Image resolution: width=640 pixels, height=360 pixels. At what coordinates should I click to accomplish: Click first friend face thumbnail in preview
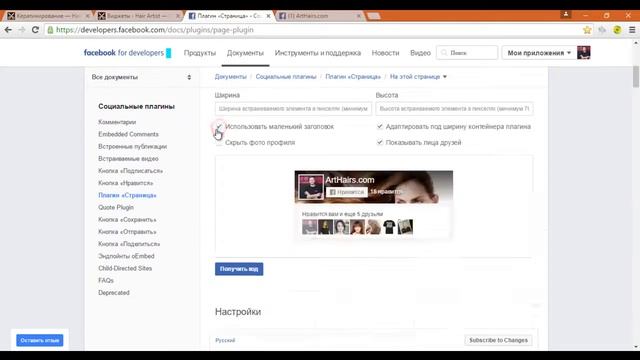[x=309, y=227]
